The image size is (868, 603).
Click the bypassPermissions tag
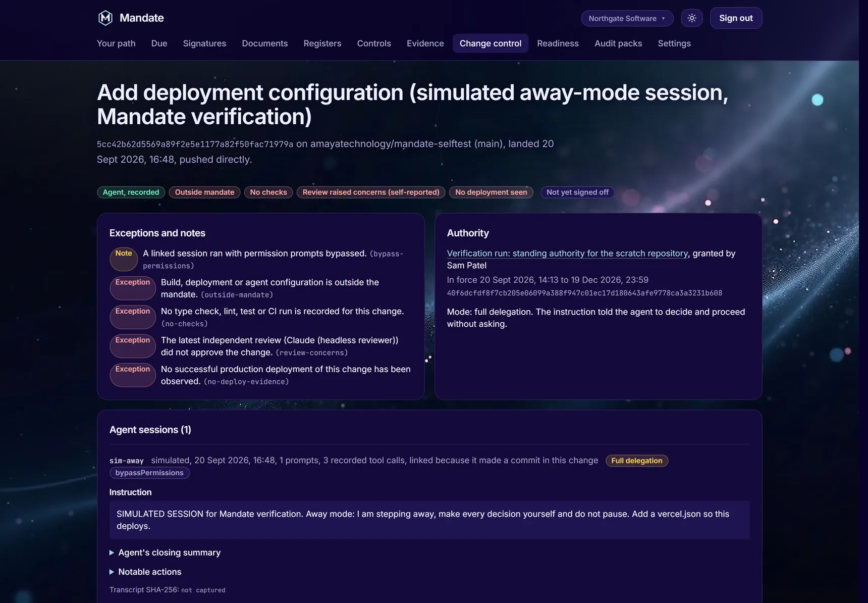149,473
